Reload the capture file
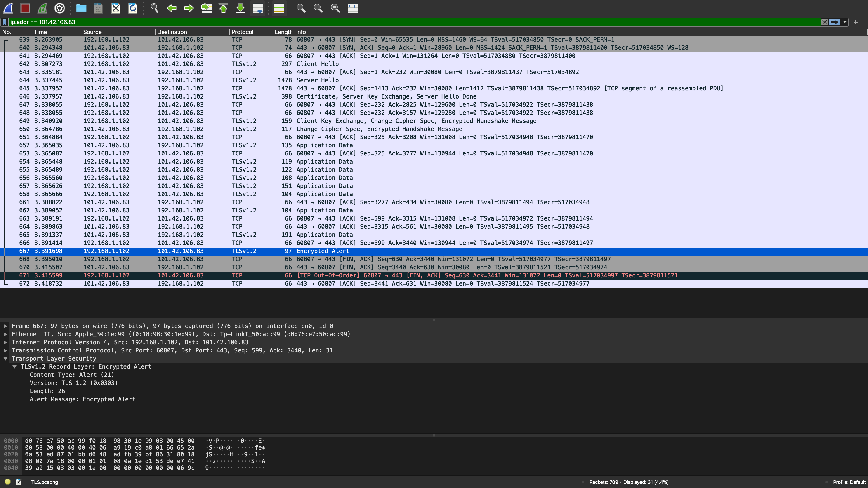 [x=133, y=8]
